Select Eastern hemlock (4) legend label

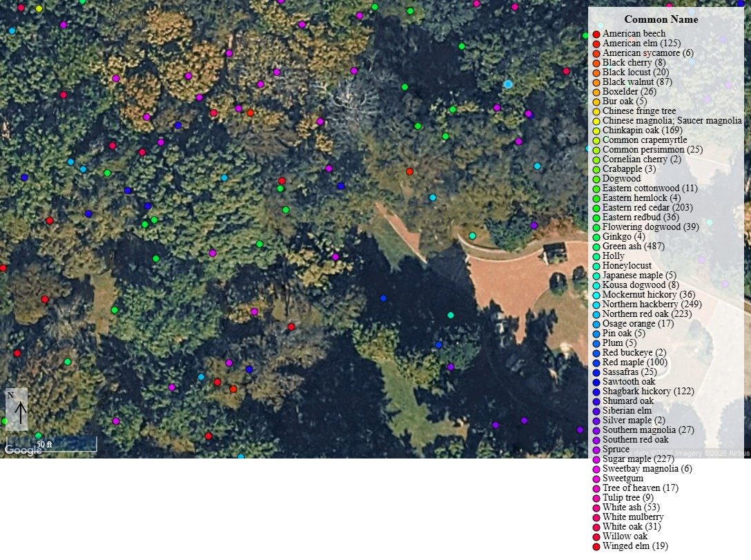[641, 198]
